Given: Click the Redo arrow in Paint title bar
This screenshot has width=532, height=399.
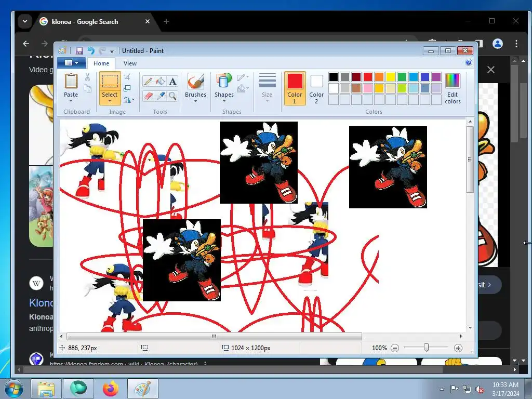Looking at the screenshot, I should (102, 51).
